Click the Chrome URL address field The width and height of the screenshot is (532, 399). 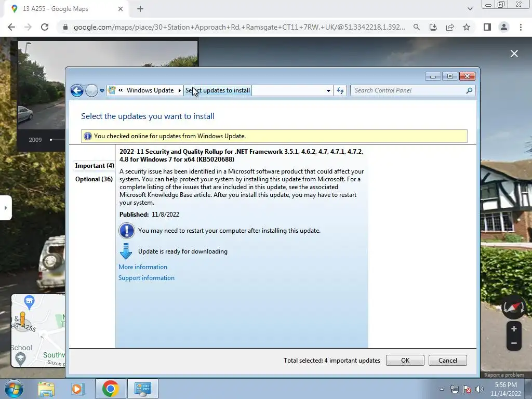(x=239, y=27)
